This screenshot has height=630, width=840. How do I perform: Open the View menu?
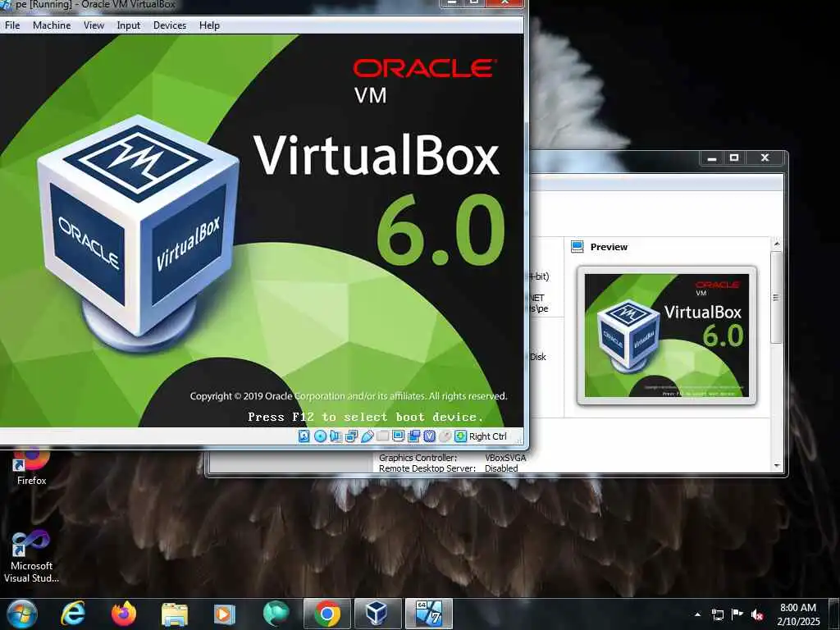tap(94, 25)
